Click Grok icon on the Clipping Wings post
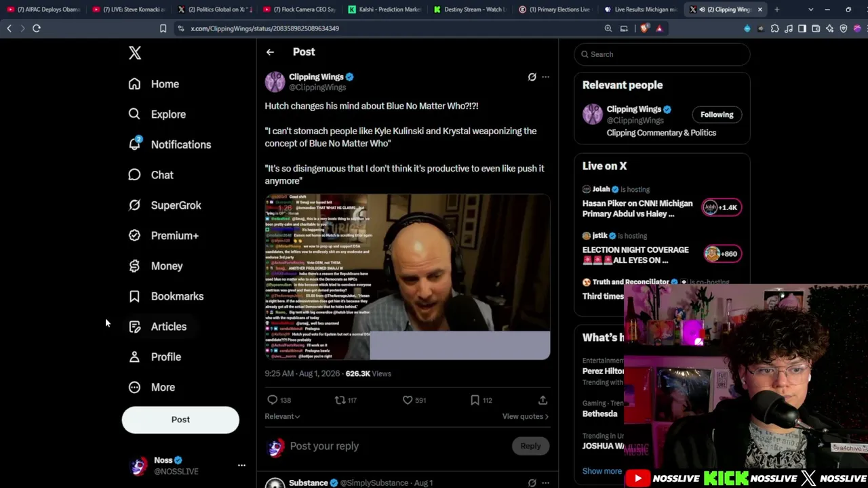 [x=532, y=77]
